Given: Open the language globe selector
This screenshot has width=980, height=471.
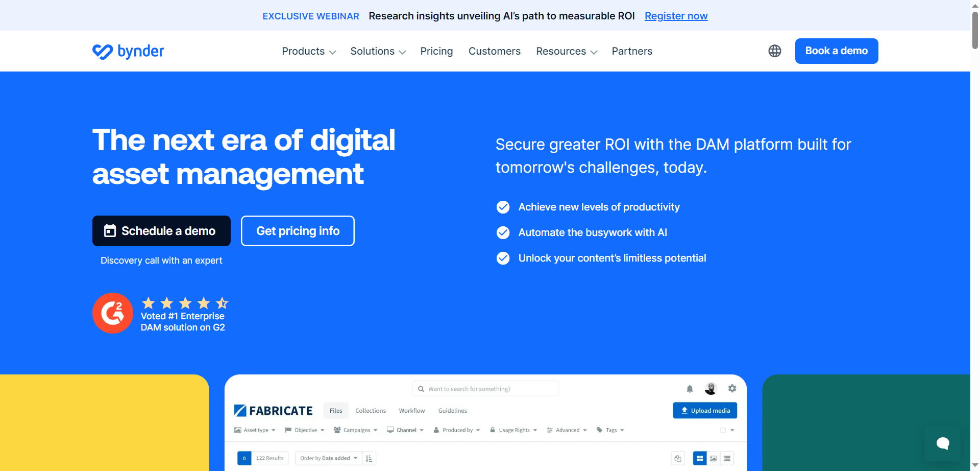Looking at the screenshot, I should (x=775, y=51).
